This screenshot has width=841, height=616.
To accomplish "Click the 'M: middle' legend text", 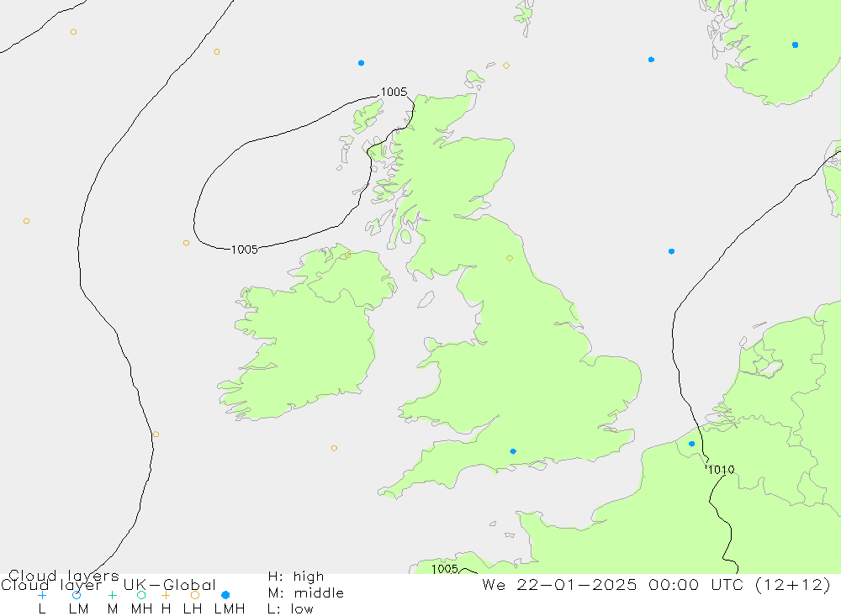I will (306, 593).
